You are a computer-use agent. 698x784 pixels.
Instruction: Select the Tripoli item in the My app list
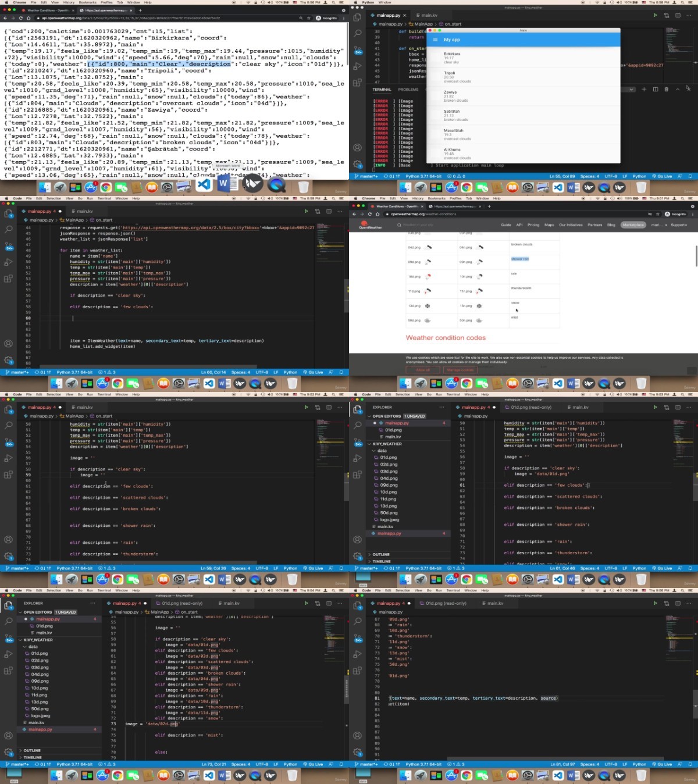(x=523, y=77)
